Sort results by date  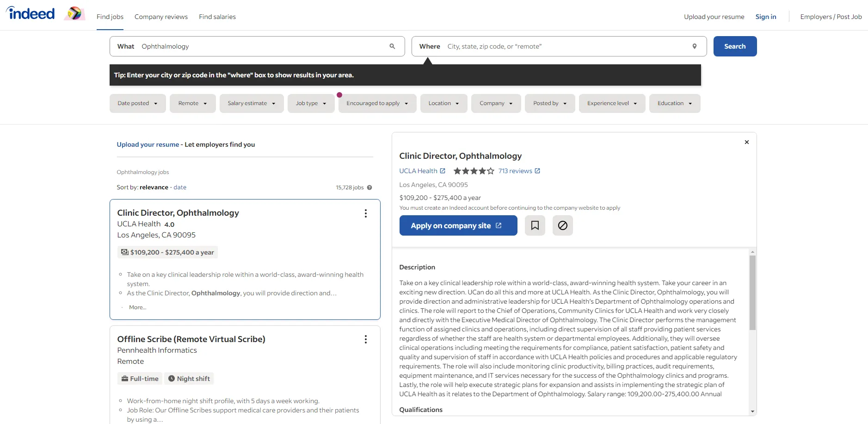pos(180,187)
